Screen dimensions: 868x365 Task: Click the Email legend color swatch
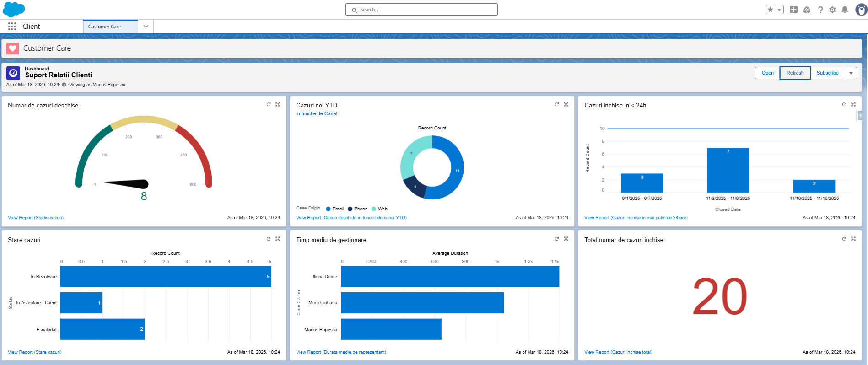328,209
